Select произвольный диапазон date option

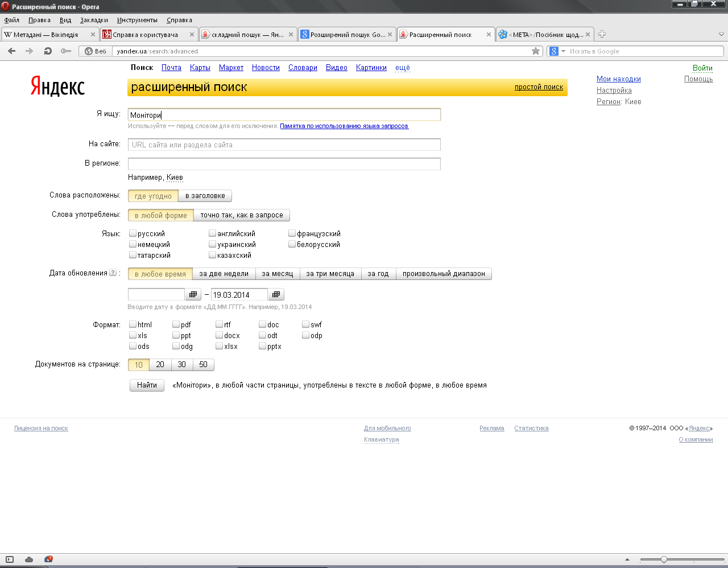point(444,274)
